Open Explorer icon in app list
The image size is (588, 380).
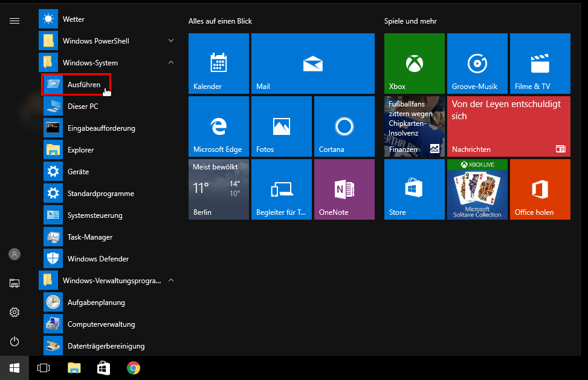53,149
